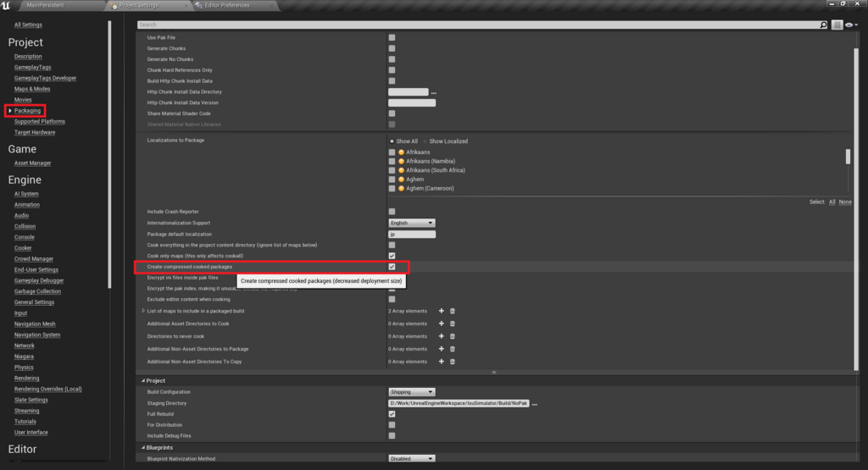
Task: Open Navigation Mesh settings
Action: [35, 324]
